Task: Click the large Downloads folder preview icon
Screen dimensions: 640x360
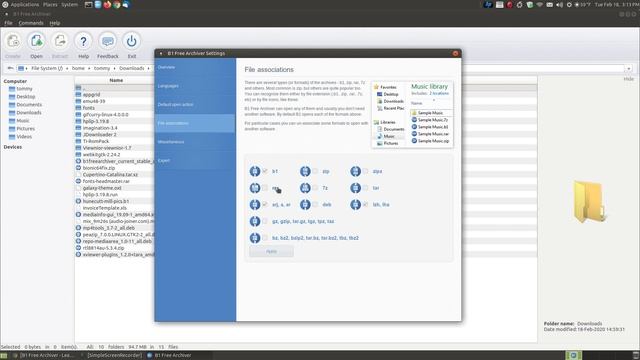Action: (589, 201)
